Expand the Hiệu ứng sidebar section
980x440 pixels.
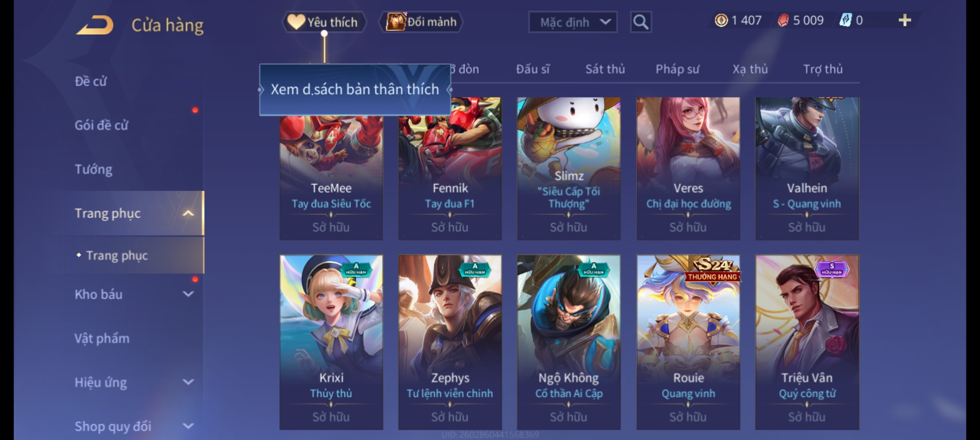coord(188,382)
